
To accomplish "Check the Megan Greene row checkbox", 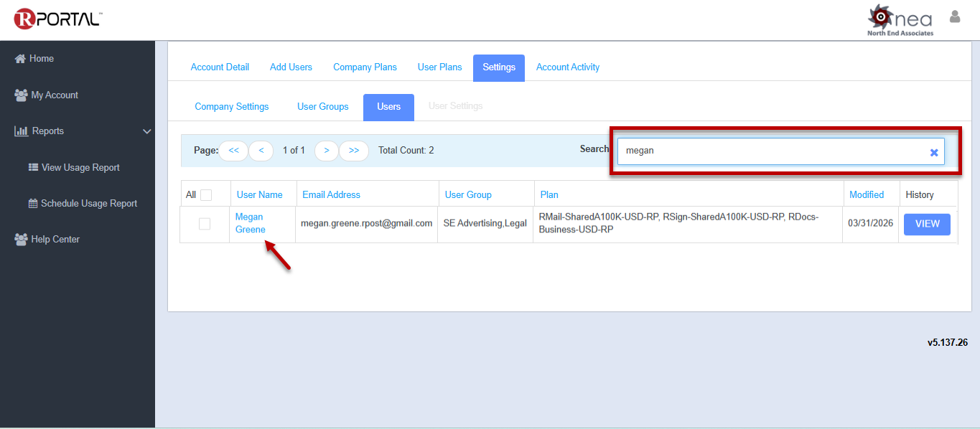I will tap(205, 224).
